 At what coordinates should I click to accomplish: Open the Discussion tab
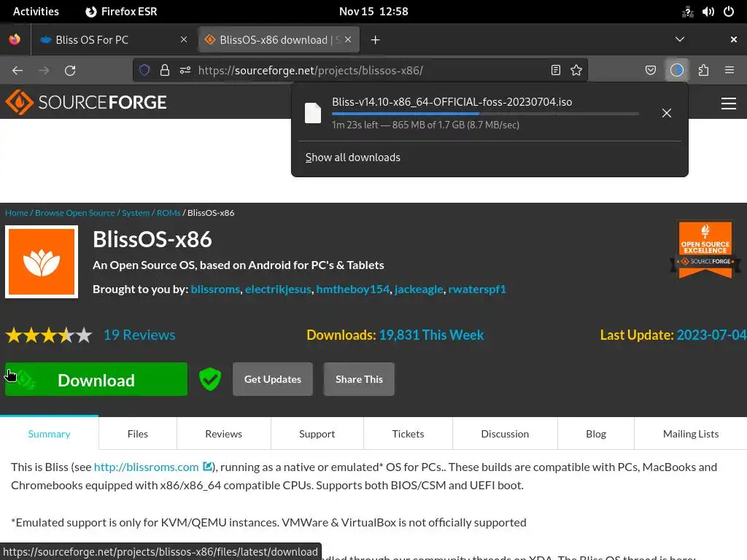[x=505, y=434]
